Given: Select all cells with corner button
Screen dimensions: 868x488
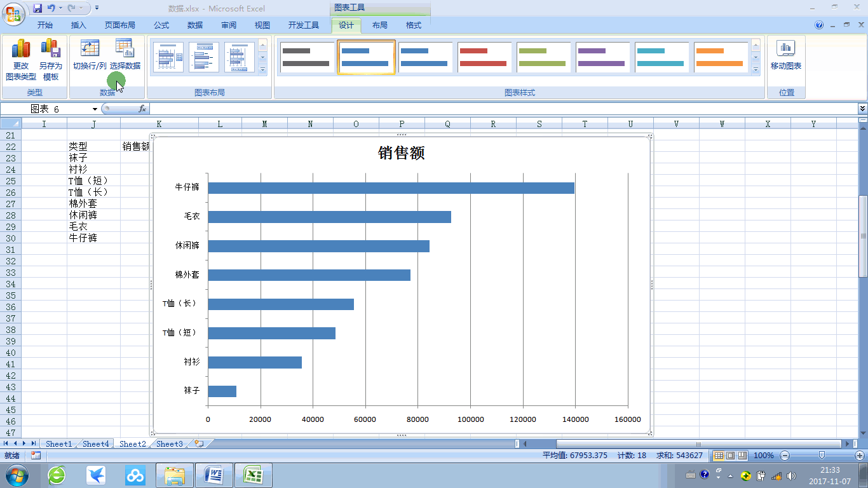Looking at the screenshot, I should point(11,124).
